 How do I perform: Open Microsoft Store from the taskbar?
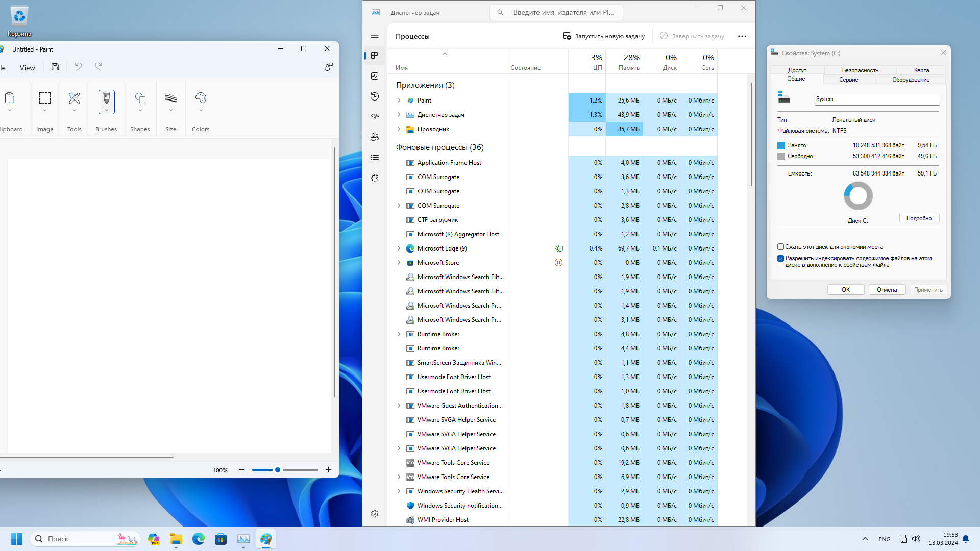221,539
